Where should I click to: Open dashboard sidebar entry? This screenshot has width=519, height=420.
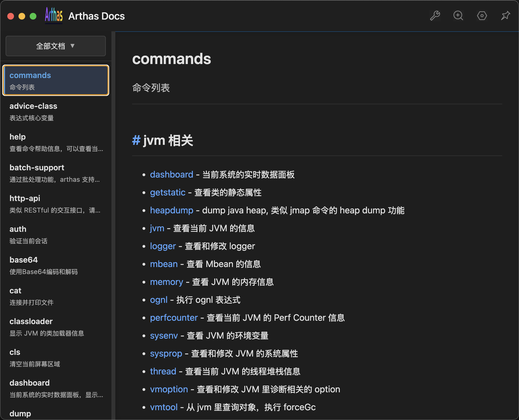(x=56, y=388)
